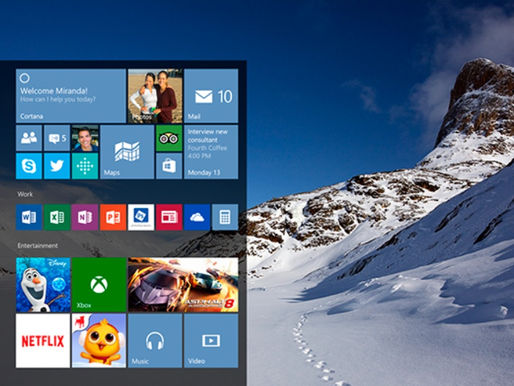Viewport: 514px width, 386px height.
Task: Open the Zynga yellow chick game tile
Action: pos(99,341)
